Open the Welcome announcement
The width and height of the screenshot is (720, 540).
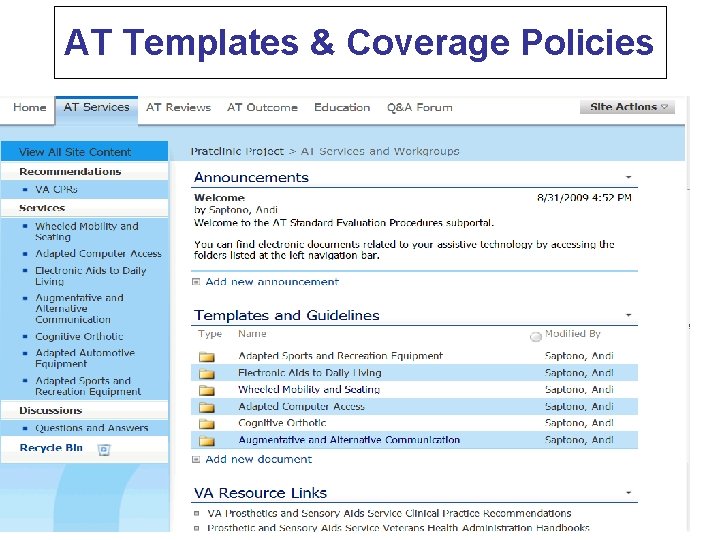coord(219,198)
